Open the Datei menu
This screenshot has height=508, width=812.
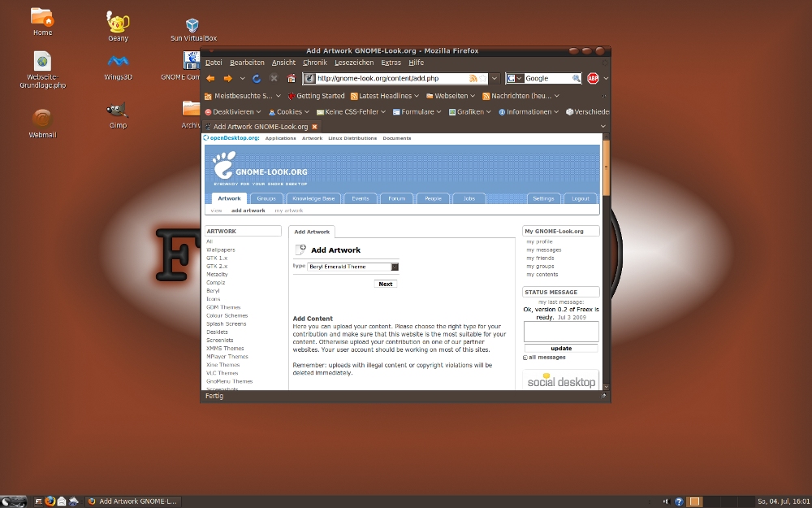pyautogui.click(x=214, y=63)
